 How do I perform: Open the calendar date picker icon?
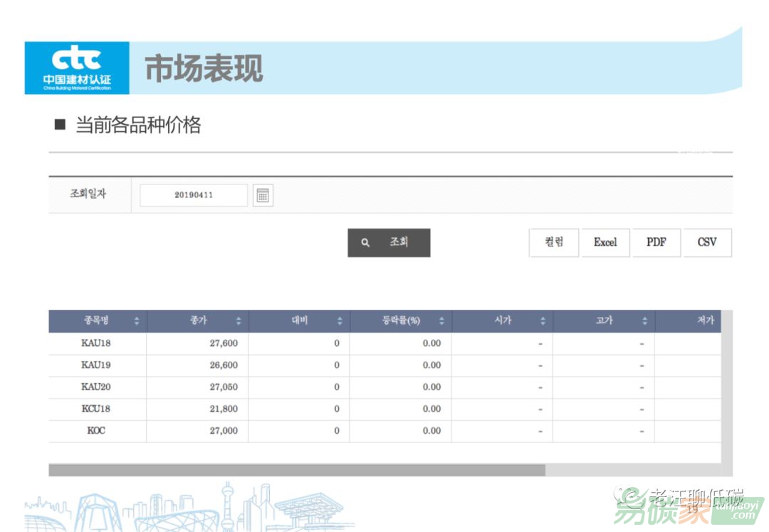[263, 196]
